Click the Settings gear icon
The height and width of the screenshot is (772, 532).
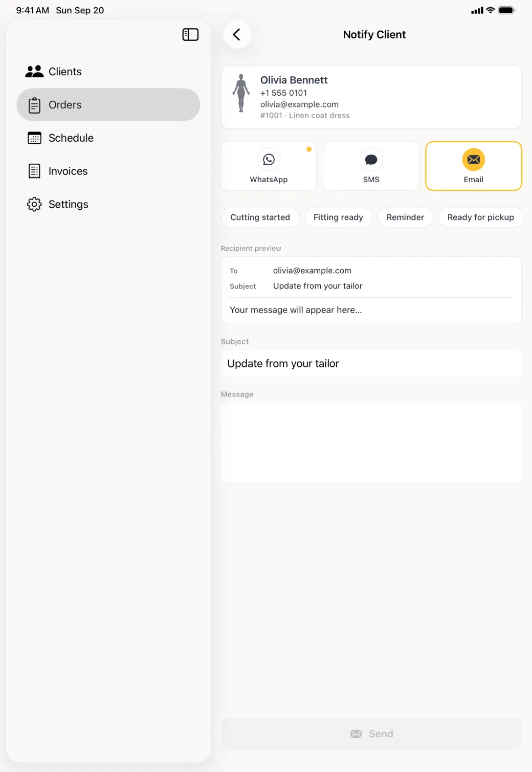(34, 205)
